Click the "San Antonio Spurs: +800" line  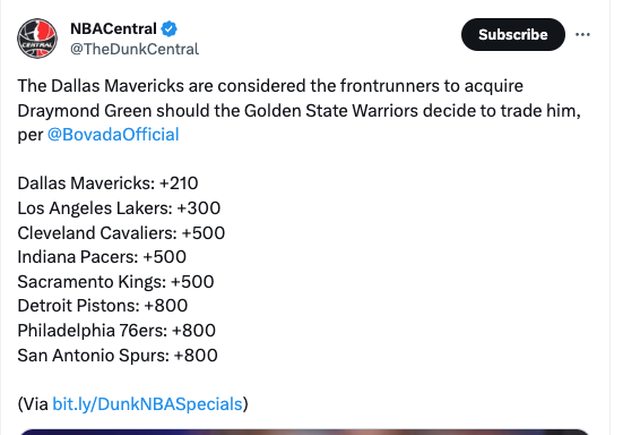[117, 355]
